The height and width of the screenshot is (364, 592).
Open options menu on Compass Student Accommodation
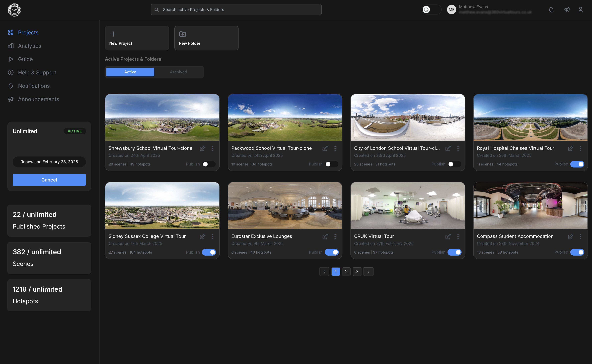(581, 236)
